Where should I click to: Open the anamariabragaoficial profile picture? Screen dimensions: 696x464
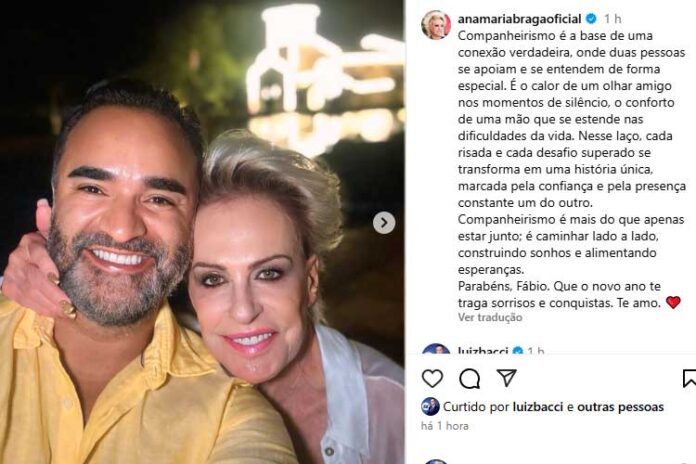436,25
